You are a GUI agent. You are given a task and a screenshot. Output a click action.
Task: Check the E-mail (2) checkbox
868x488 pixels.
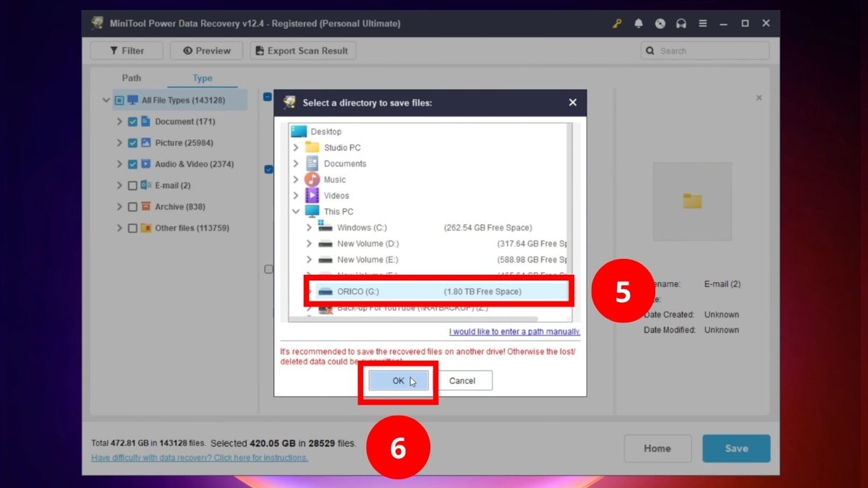[132, 186]
